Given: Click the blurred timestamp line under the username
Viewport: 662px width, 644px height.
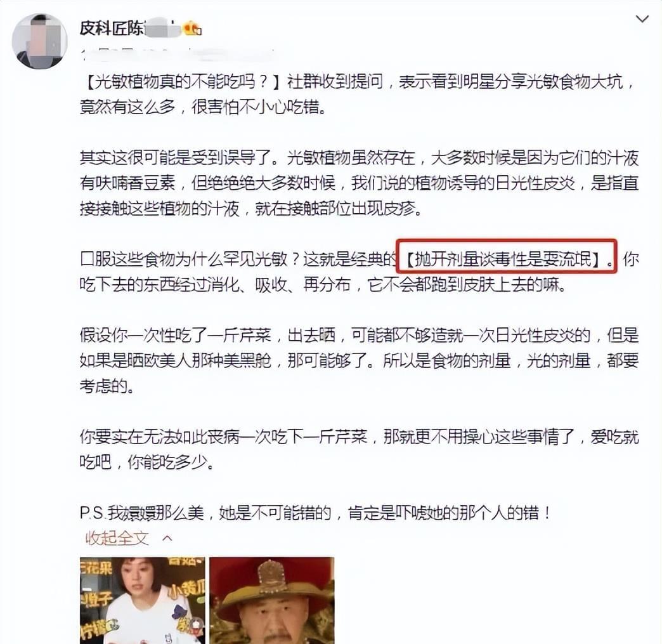Looking at the screenshot, I should [178, 54].
